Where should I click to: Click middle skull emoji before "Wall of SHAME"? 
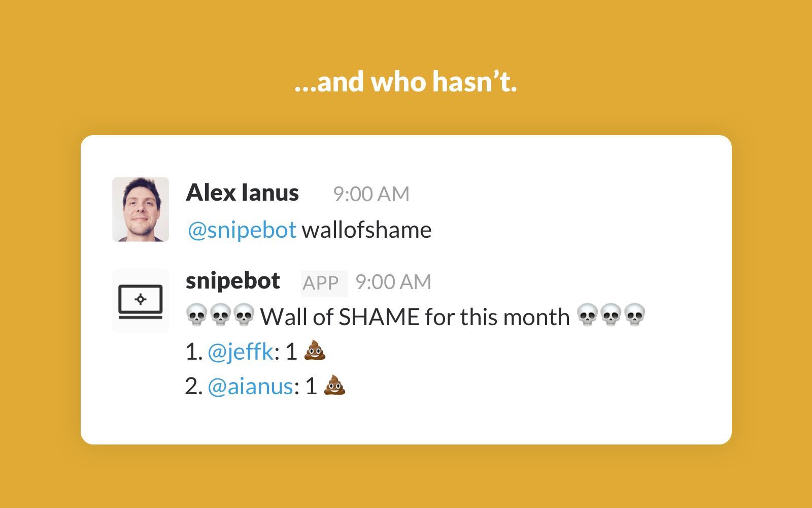(220, 315)
